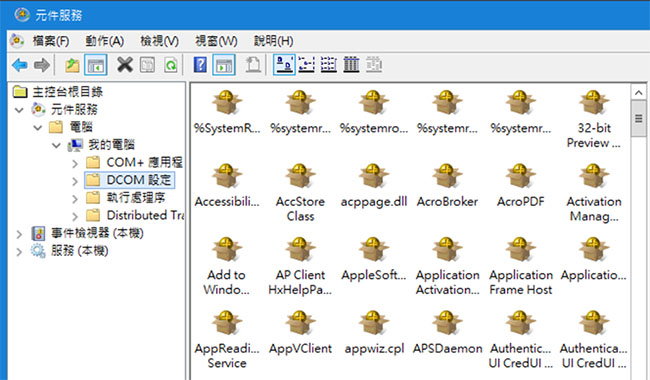650x380 pixels.
Task: Toggle the console tree pane button
Action: coord(95,65)
